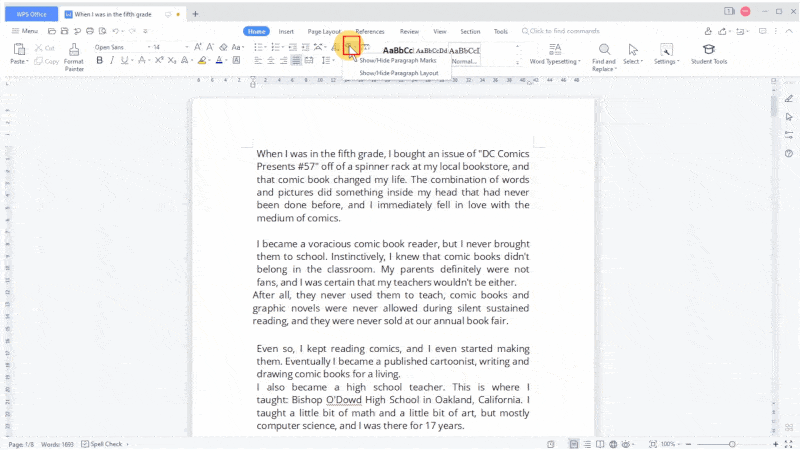
Task: Click the Decrease Indent icon
Action: 293,47
